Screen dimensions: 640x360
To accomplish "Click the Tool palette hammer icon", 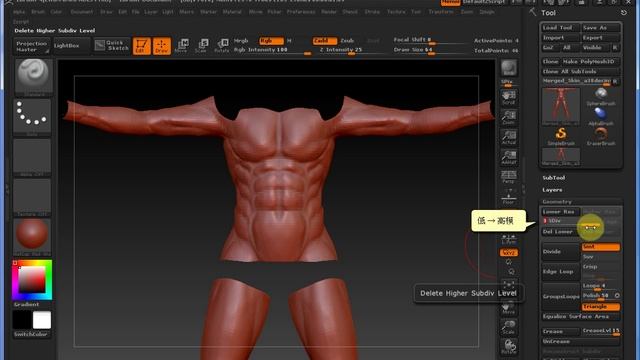I will (533, 12).
